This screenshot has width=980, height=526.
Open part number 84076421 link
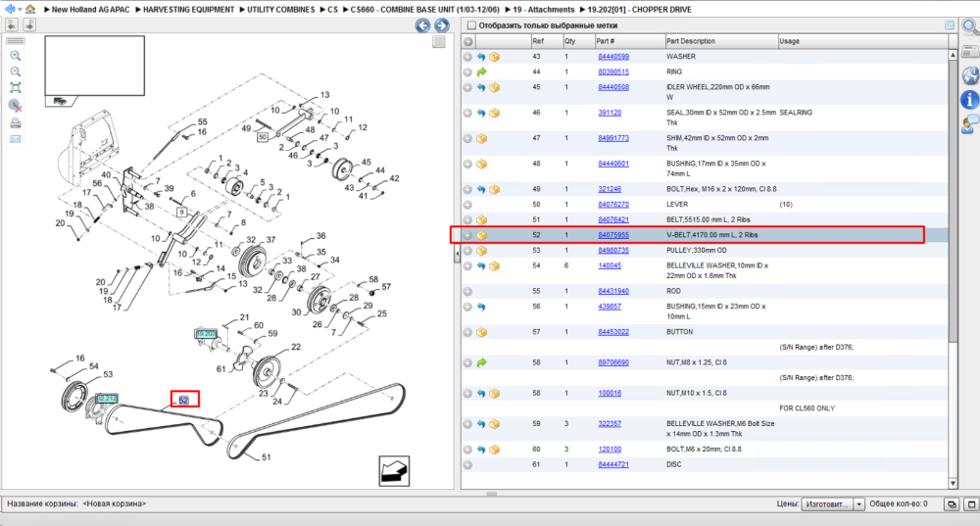(613, 219)
